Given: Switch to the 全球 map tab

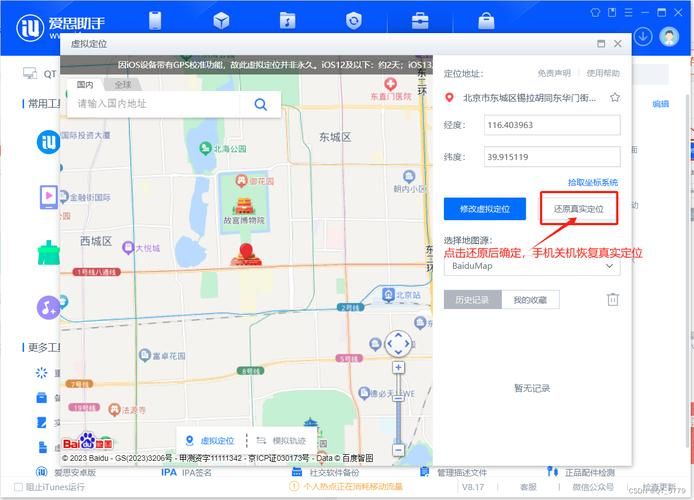Looking at the screenshot, I should pyautogui.click(x=123, y=85).
